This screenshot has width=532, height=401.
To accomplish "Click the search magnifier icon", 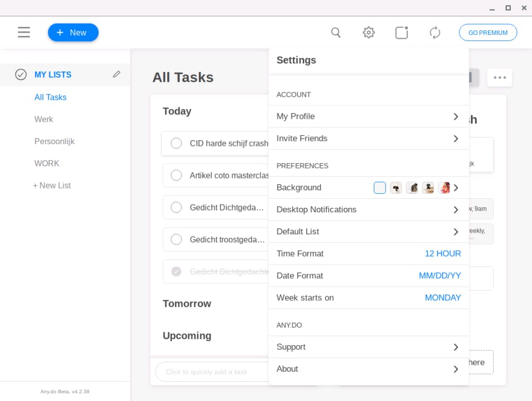I will (x=335, y=33).
